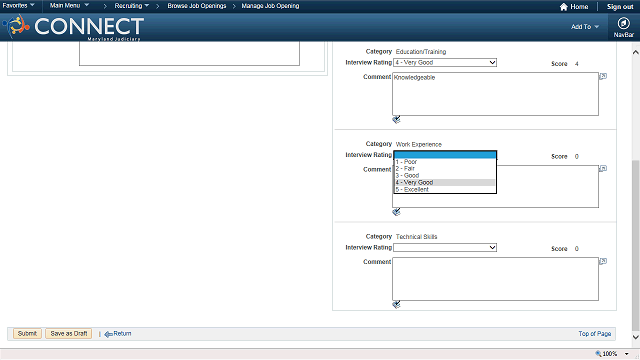Choose '5 - Excellent' from the rating list

tap(444, 189)
